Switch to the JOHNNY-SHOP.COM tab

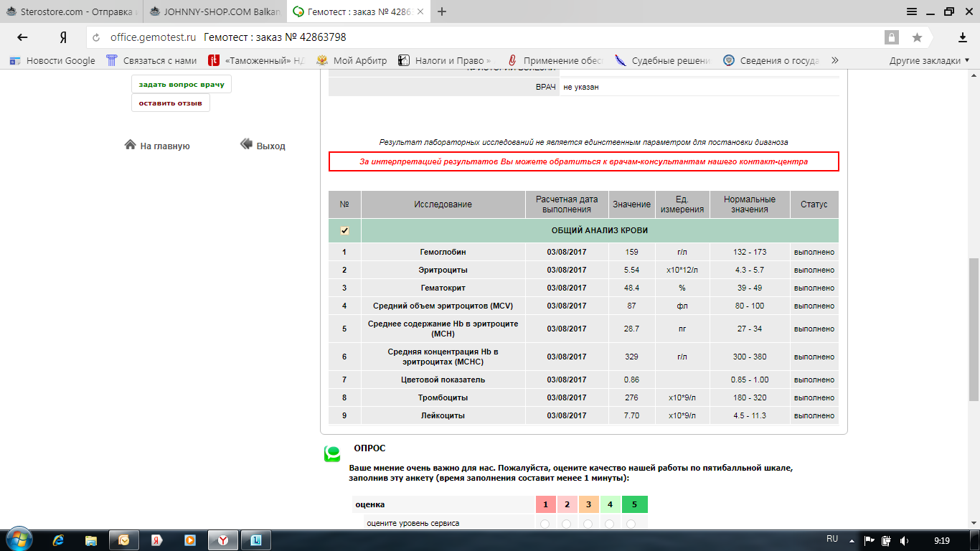tap(214, 11)
